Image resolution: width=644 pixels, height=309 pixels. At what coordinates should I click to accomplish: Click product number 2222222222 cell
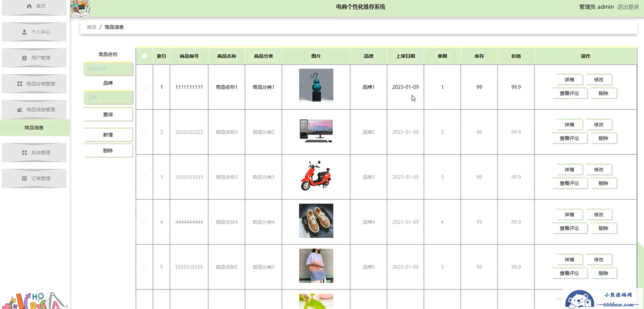(x=189, y=132)
